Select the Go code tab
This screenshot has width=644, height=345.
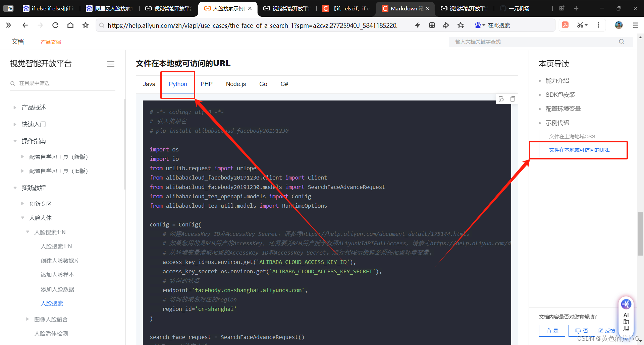(x=263, y=84)
